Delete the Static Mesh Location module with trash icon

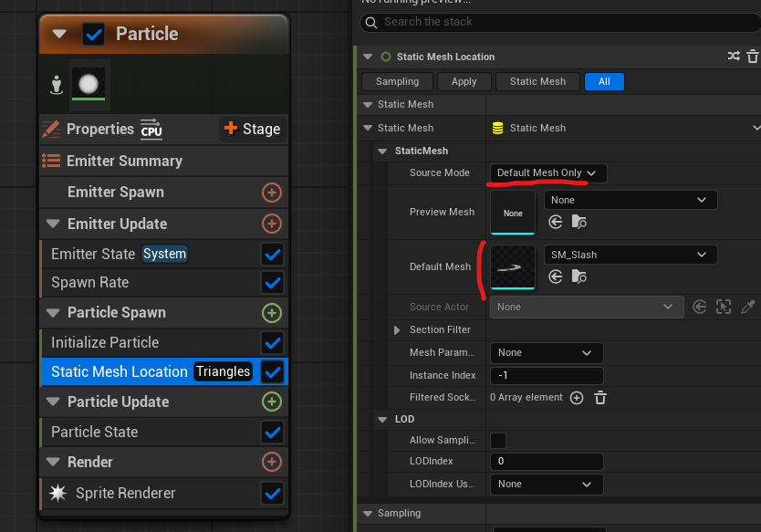coord(753,57)
